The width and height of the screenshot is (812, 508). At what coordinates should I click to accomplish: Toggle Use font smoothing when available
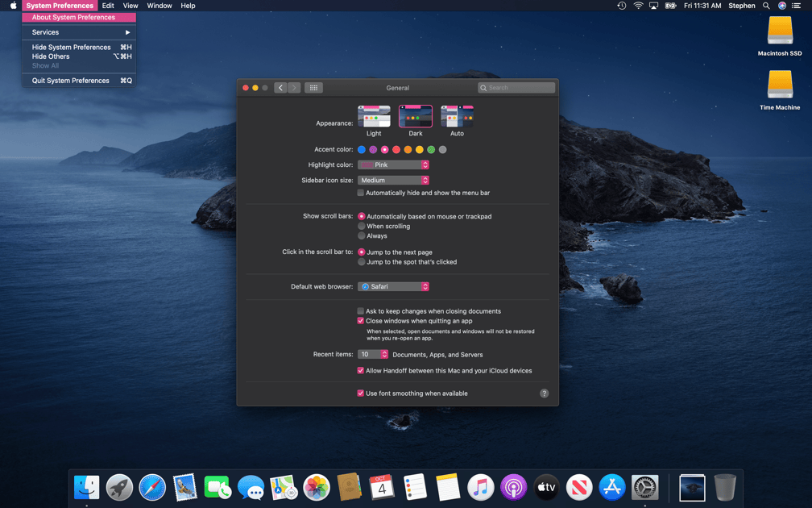pos(360,393)
